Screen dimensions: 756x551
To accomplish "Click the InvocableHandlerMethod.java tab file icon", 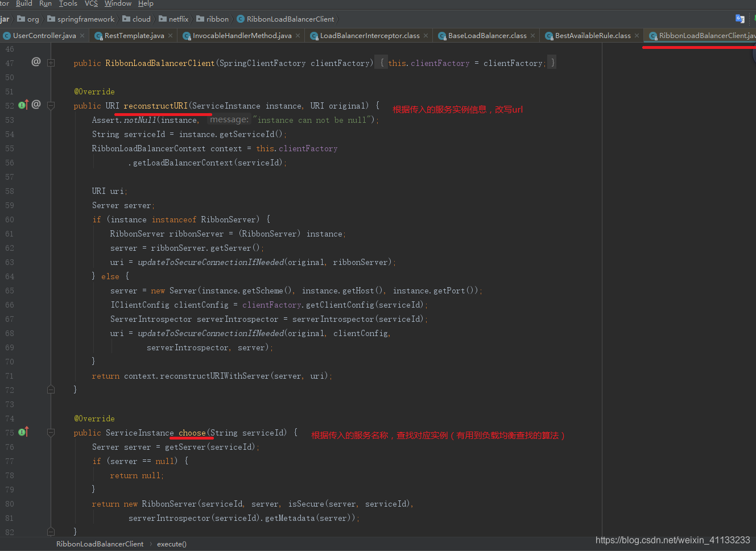I will point(187,36).
